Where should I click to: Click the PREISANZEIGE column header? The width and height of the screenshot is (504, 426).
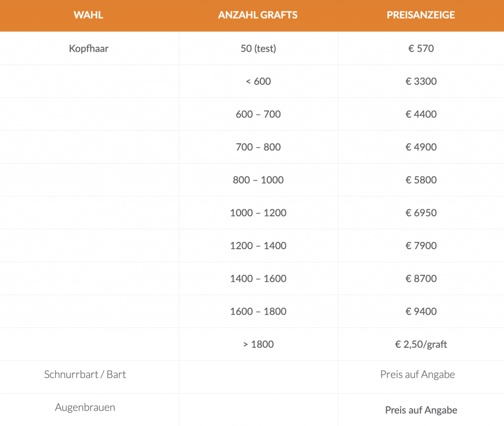click(421, 15)
